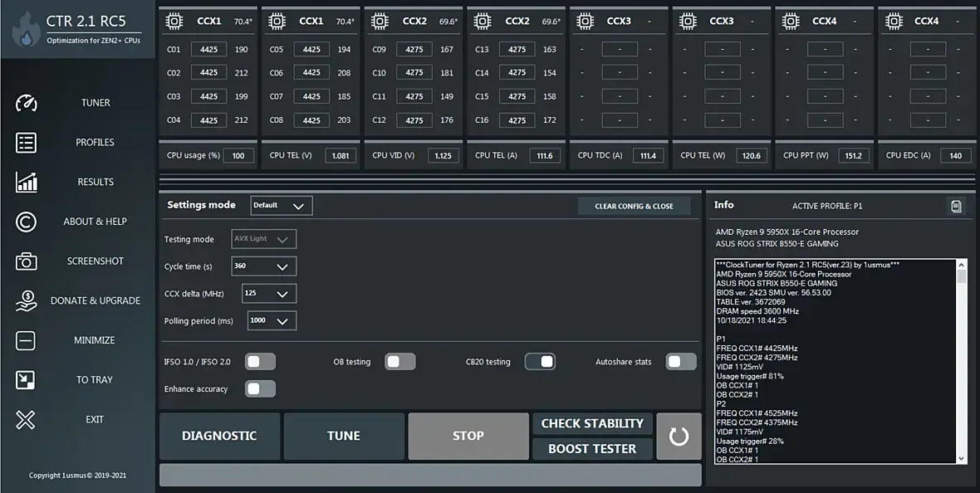The image size is (980, 493).
Task: Click the Info log scrollbar up arrow
Action: point(961,264)
